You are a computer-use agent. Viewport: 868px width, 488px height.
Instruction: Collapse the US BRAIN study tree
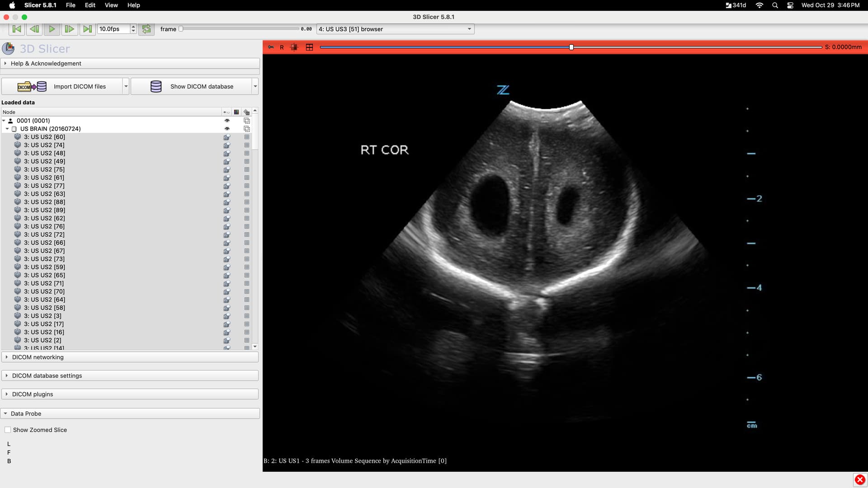[x=7, y=129]
